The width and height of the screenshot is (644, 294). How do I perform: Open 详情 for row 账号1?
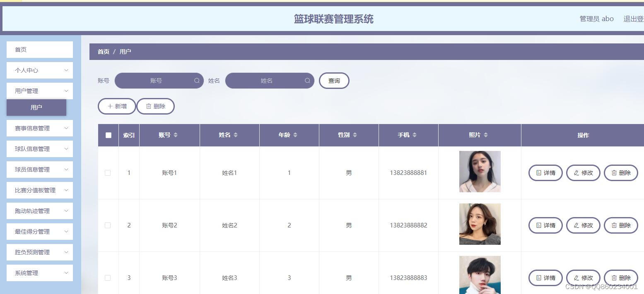[545, 173]
